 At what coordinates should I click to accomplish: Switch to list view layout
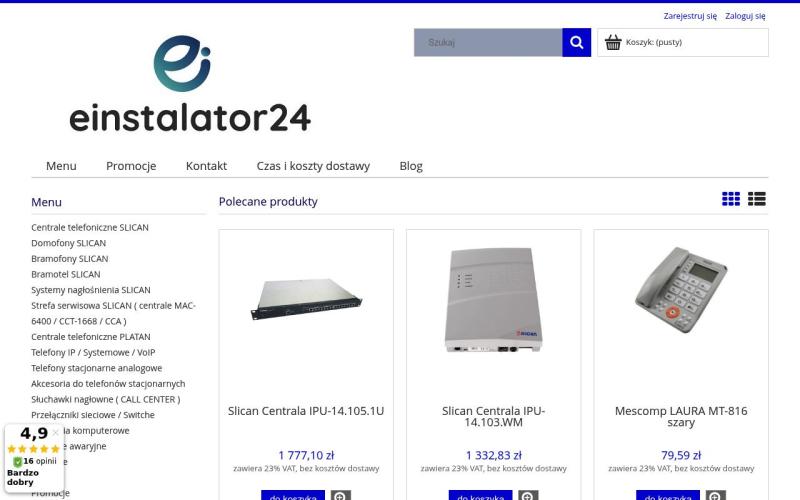757,199
